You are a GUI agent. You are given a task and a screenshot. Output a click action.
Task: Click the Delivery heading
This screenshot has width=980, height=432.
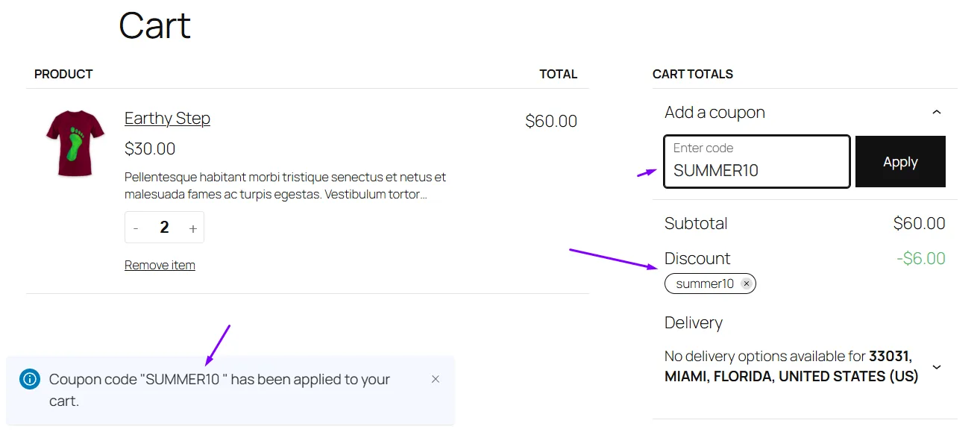tap(694, 322)
